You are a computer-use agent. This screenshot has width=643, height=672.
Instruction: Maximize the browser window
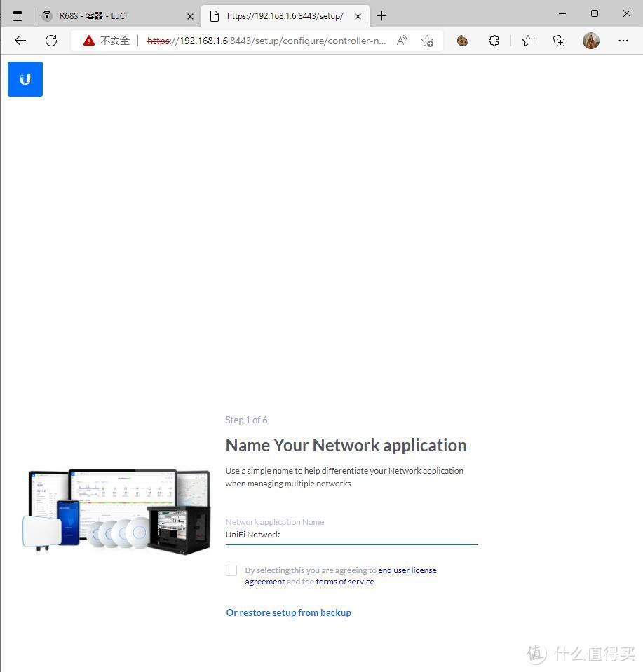point(595,14)
